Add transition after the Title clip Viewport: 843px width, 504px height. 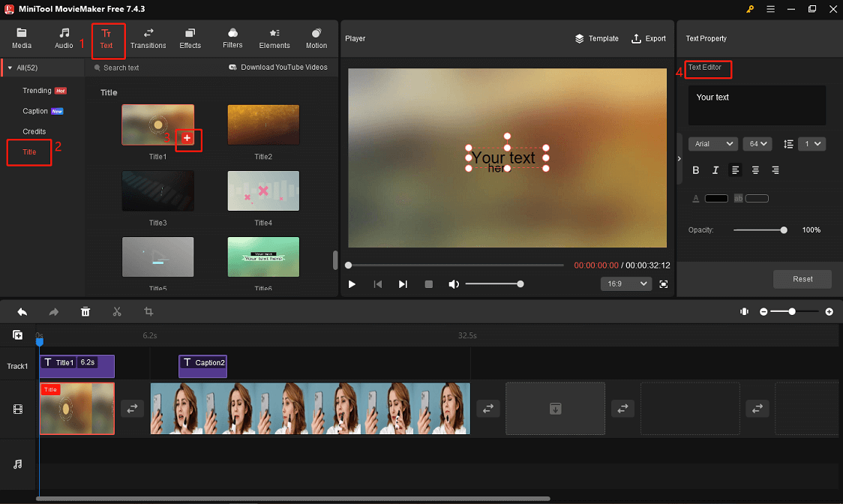132,409
